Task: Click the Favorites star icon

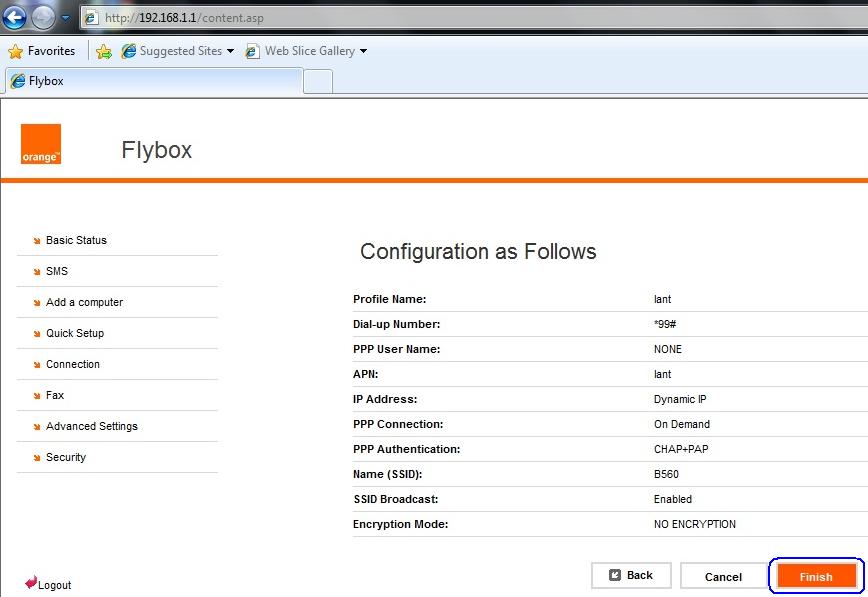Action: point(16,52)
